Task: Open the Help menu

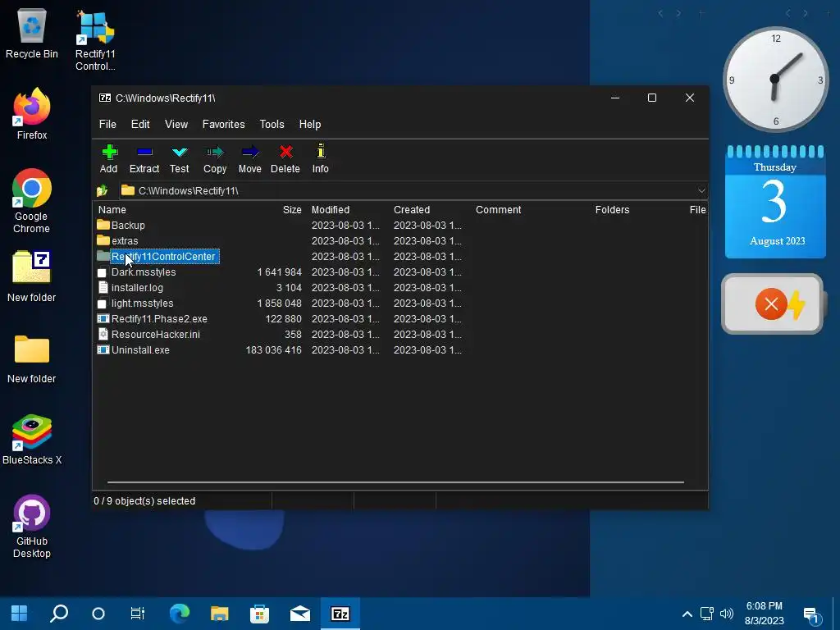Action: 309,125
